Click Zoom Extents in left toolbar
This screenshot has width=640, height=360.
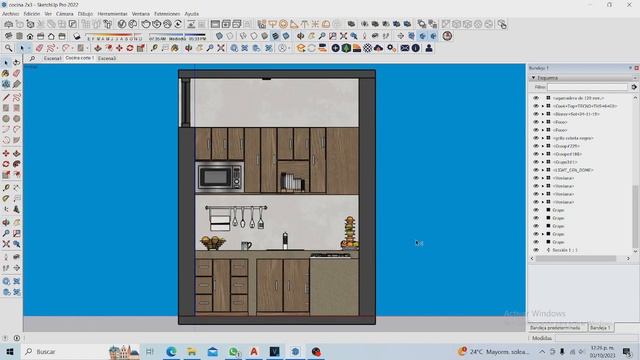[6, 244]
